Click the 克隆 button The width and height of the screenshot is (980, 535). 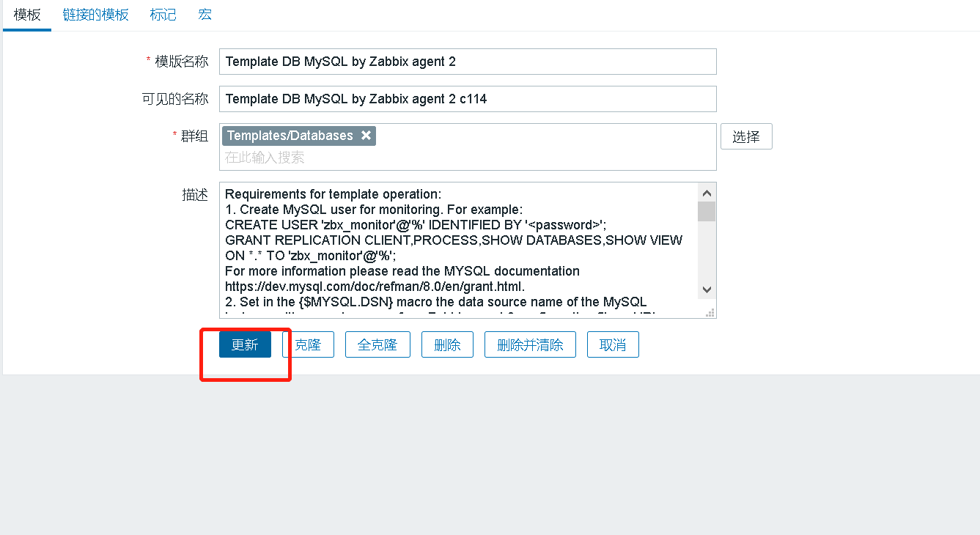point(308,344)
